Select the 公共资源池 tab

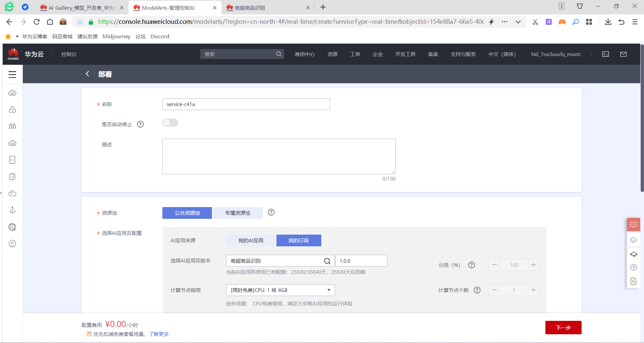pyautogui.click(x=187, y=213)
